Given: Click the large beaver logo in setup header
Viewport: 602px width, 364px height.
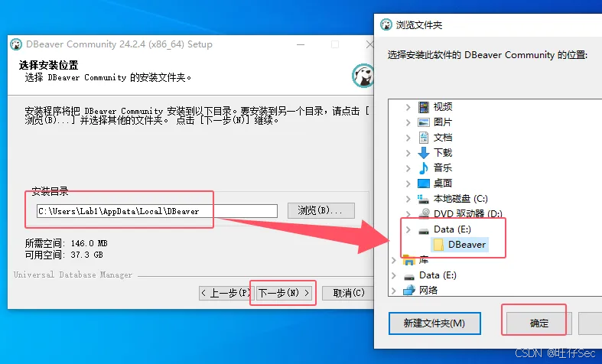Looking at the screenshot, I should (x=363, y=76).
